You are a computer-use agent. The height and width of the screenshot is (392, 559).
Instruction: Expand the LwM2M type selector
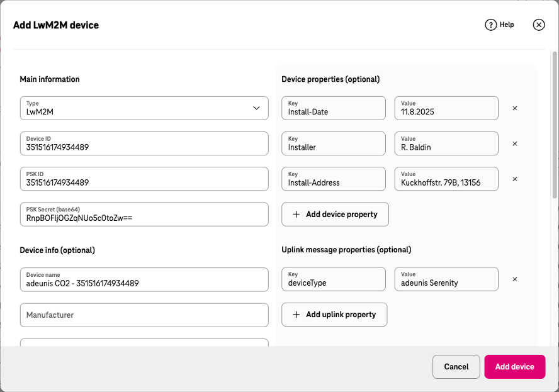[144, 108]
